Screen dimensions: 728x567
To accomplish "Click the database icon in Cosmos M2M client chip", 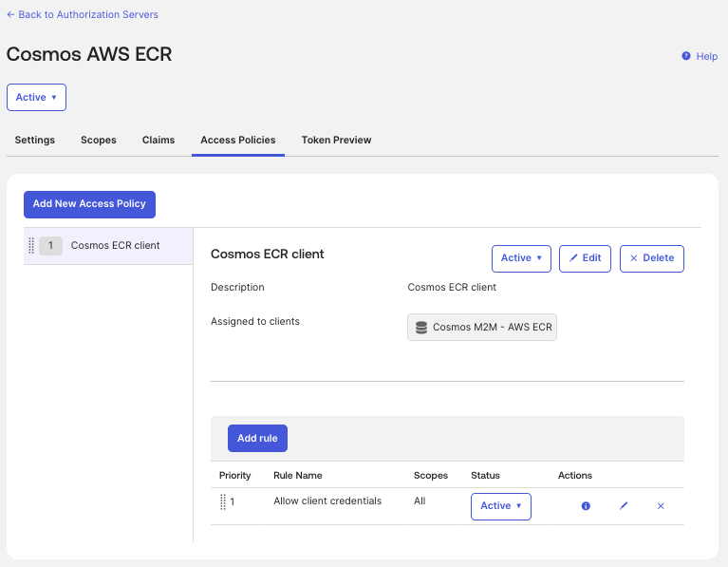I will pyautogui.click(x=421, y=327).
